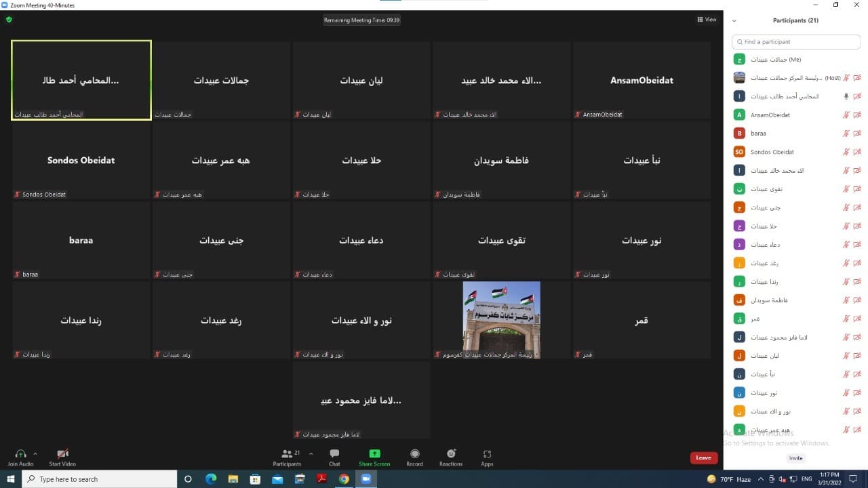Open the Apps panel icon
The width and height of the screenshot is (868, 488).
(487, 454)
